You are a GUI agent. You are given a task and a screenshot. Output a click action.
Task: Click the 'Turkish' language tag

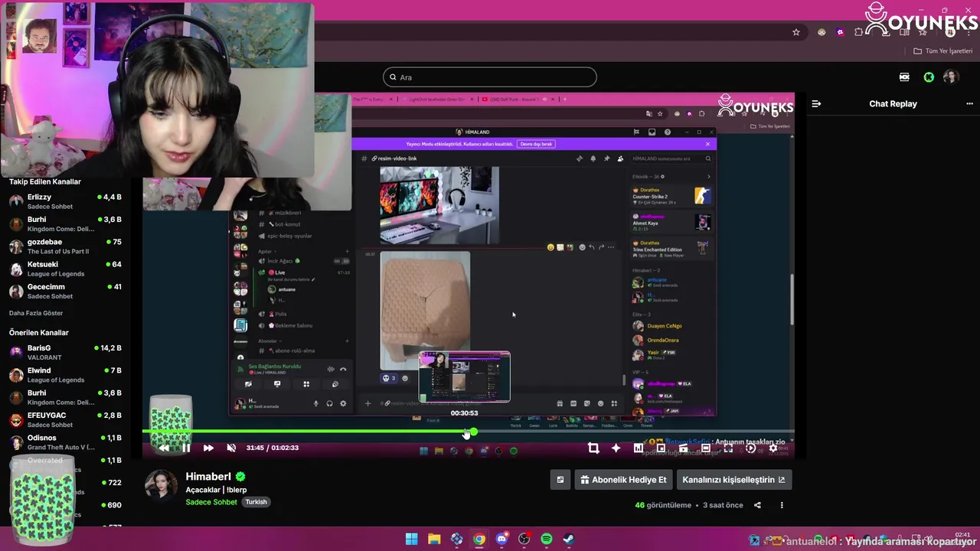[256, 502]
